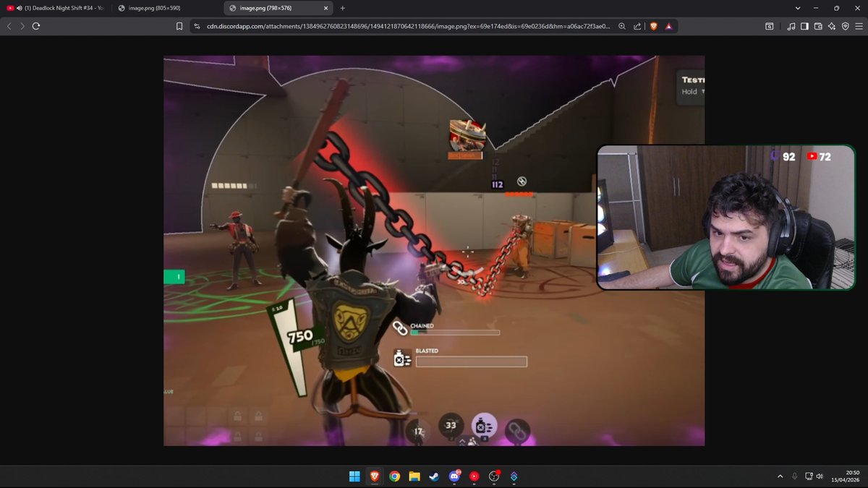Open File Explorer from the taskbar
This screenshot has height=488, width=868.
[414, 476]
